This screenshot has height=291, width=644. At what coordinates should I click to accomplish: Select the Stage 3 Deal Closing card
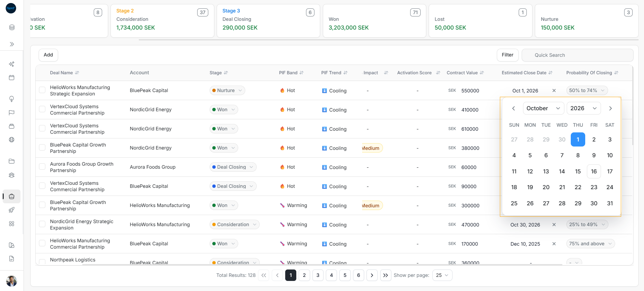268,21
